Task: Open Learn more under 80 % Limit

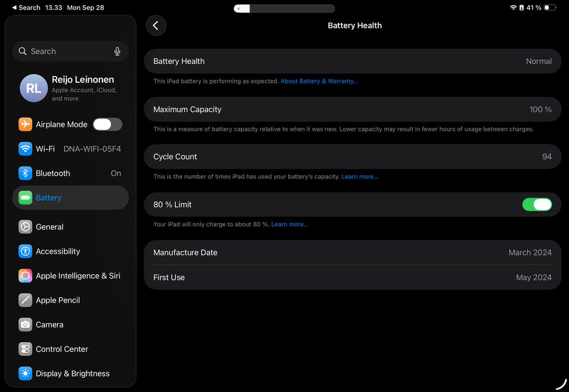Action: pyautogui.click(x=290, y=224)
